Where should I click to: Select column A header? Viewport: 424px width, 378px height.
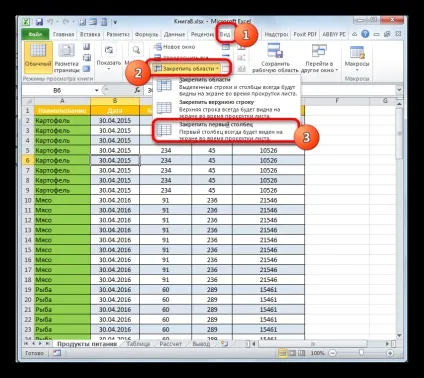pos(62,101)
